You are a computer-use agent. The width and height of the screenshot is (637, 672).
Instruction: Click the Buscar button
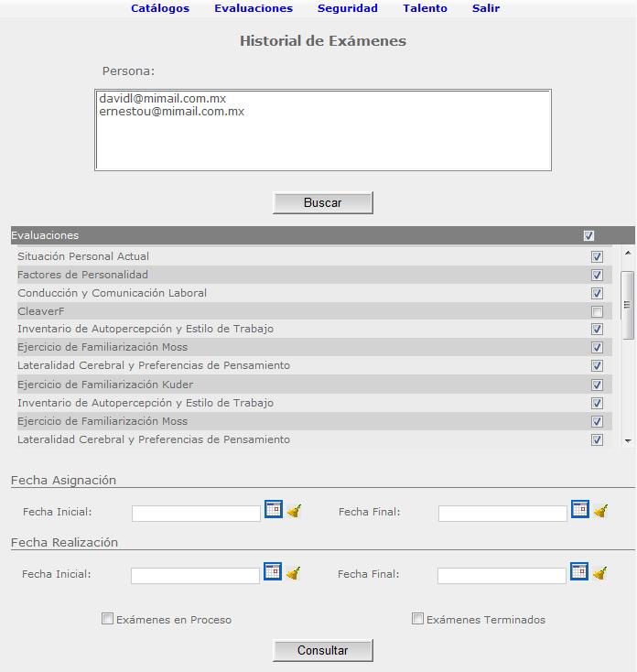(x=323, y=202)
